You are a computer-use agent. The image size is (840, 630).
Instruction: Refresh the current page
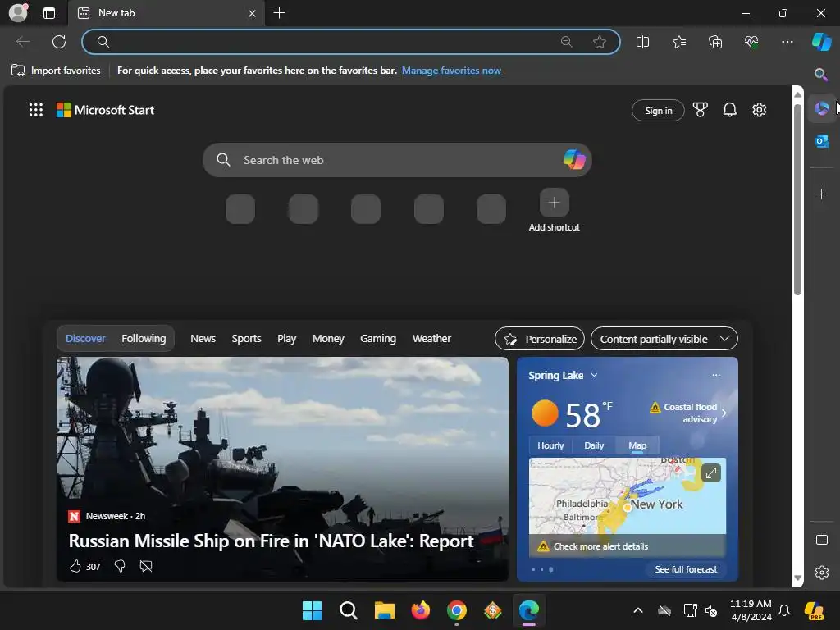[x=59, y=42]
